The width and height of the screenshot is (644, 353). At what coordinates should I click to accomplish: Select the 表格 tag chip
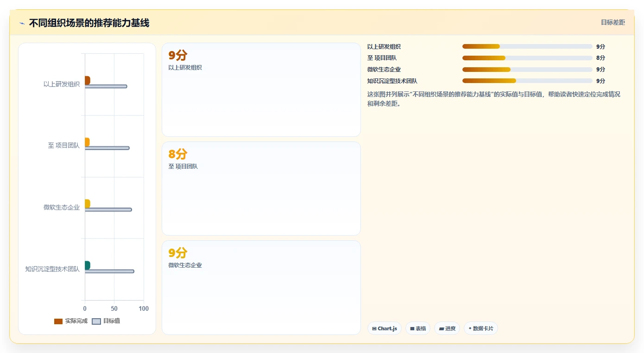click(x=418, y=328)
